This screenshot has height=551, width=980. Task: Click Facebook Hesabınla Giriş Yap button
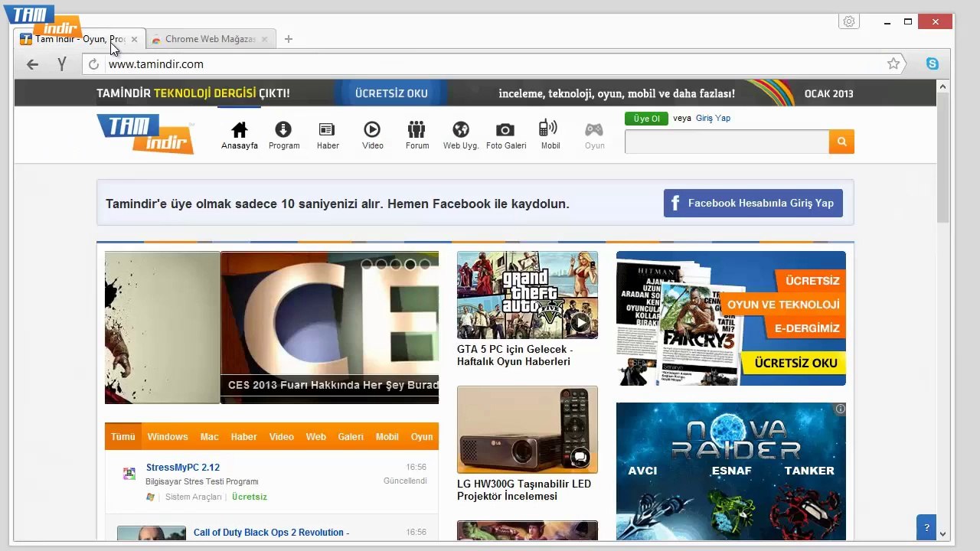click(753, 204)
